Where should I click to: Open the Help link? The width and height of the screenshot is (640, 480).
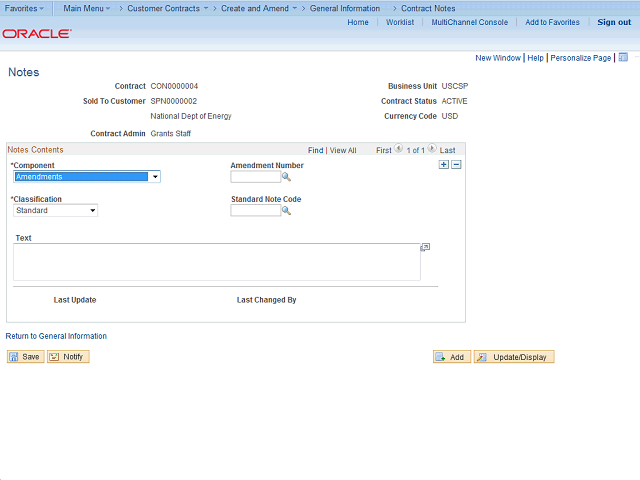[536, 58]
